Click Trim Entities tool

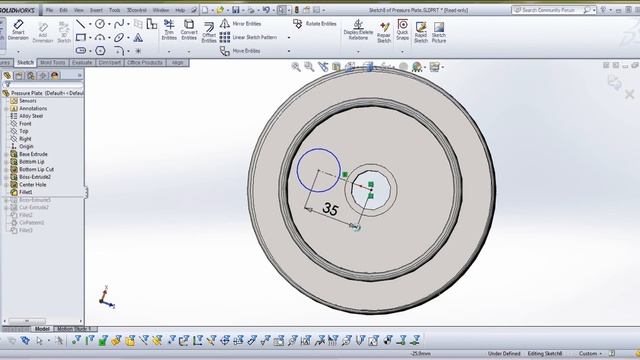coord(169,29)
